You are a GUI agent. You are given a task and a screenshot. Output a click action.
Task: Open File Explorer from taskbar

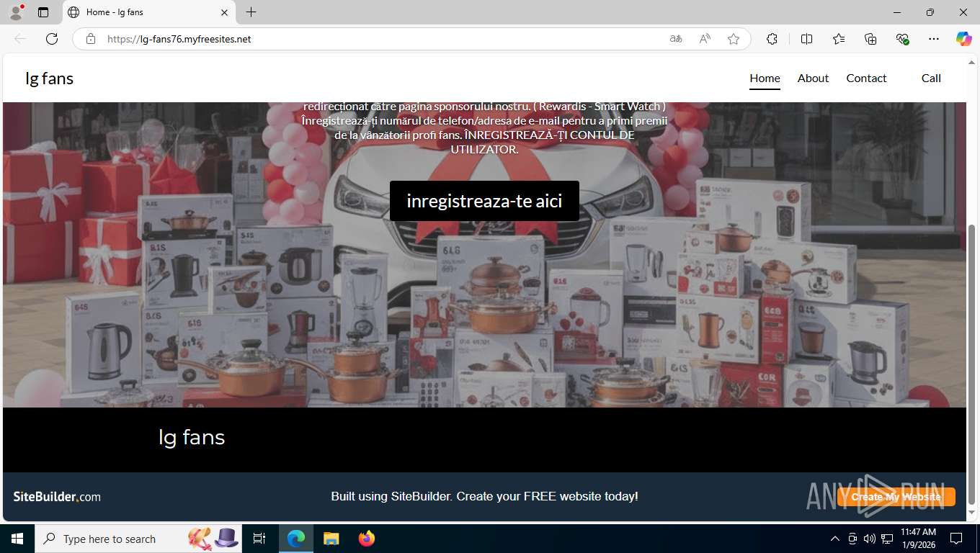coord(331,539)
